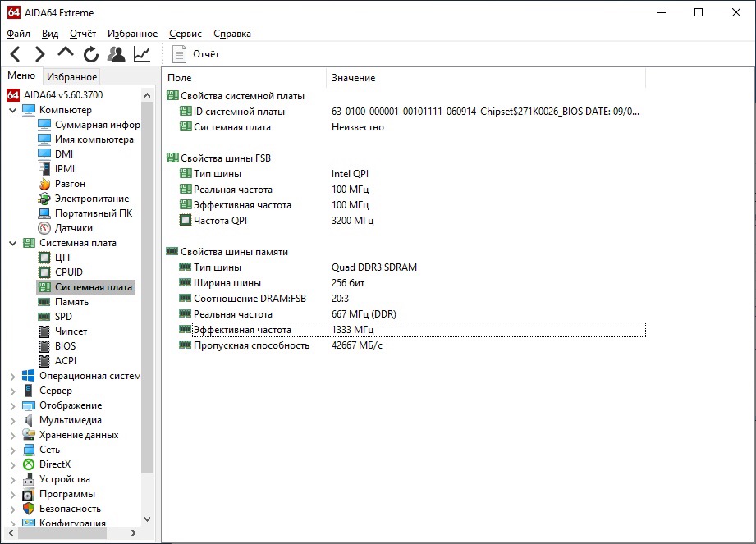Click the Поле column header

(244, 78)
